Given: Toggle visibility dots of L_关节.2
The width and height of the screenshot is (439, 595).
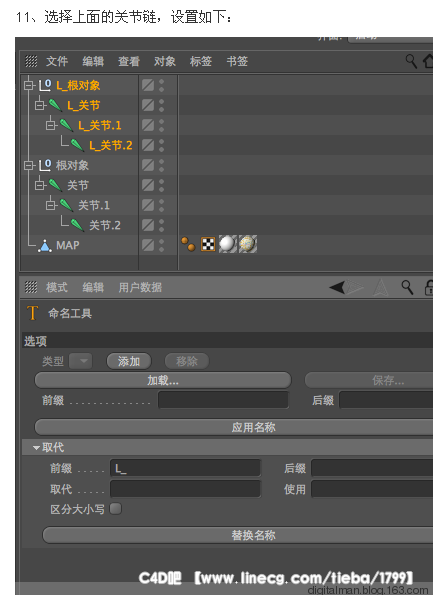Looking at the screenshot, I should [x=161, y=145].
